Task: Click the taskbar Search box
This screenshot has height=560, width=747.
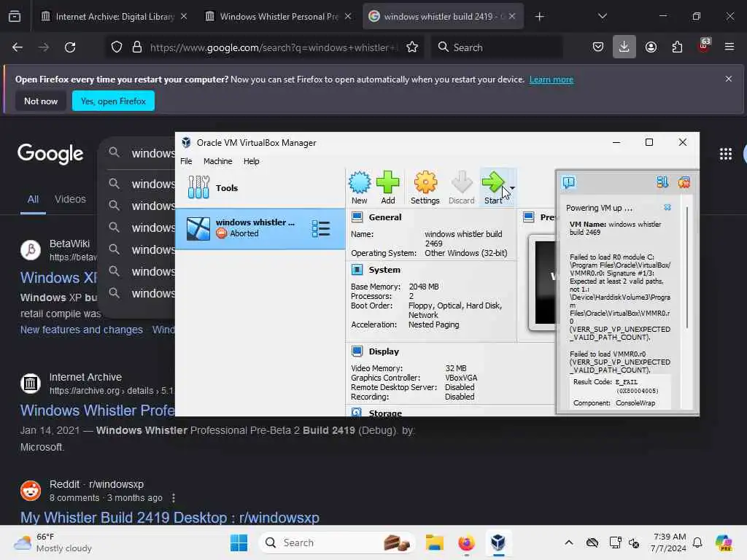Action: pos(337,542)
